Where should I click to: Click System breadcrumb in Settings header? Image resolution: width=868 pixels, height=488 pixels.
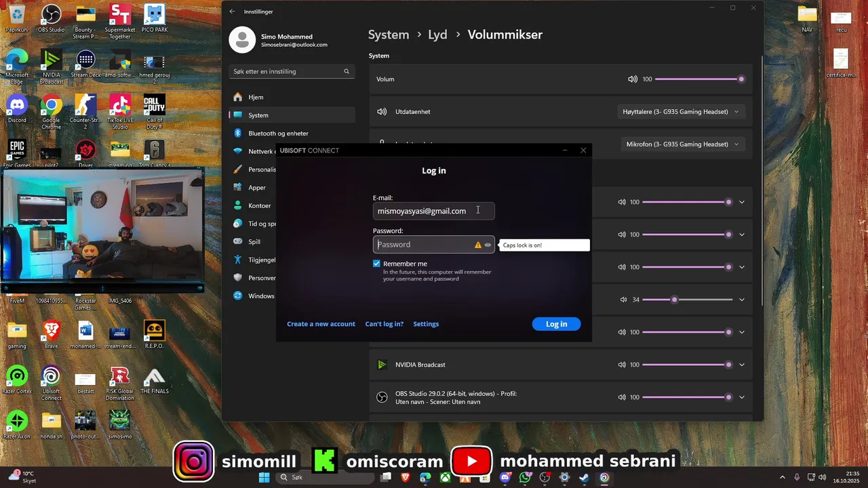(389, 35)
